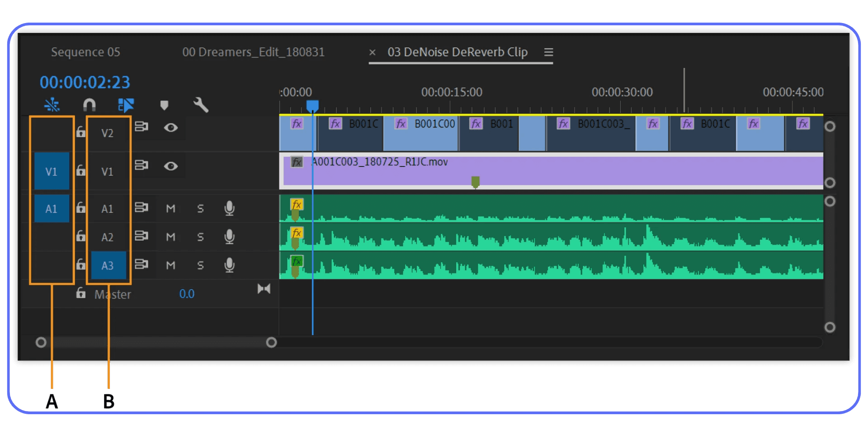Click the Master track label
The height and width of the screenshot is (435, 868).
click(112, 294)
